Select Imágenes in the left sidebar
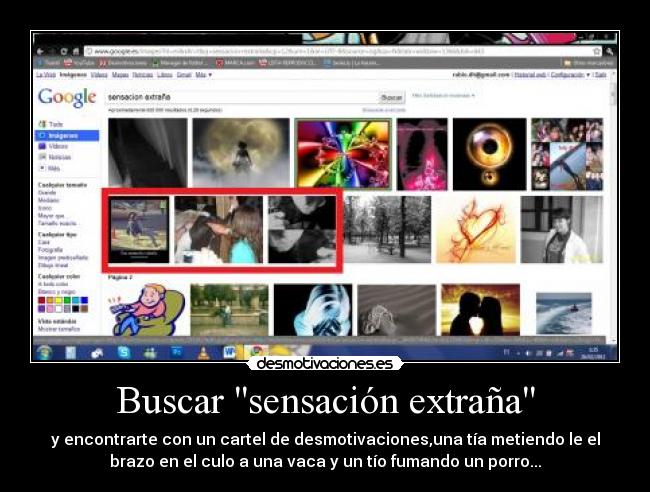The image size is (650, 492). 67,136
